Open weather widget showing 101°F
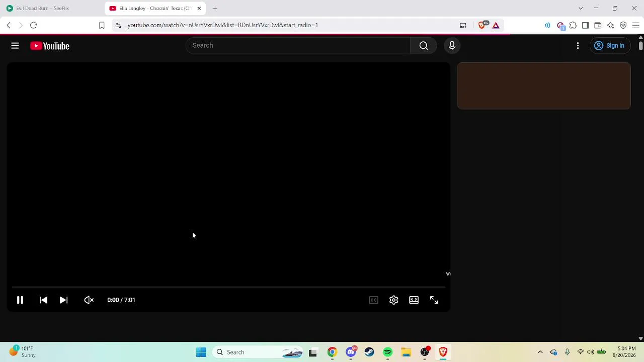Screen dimensions: 644x362 (23, 351)
